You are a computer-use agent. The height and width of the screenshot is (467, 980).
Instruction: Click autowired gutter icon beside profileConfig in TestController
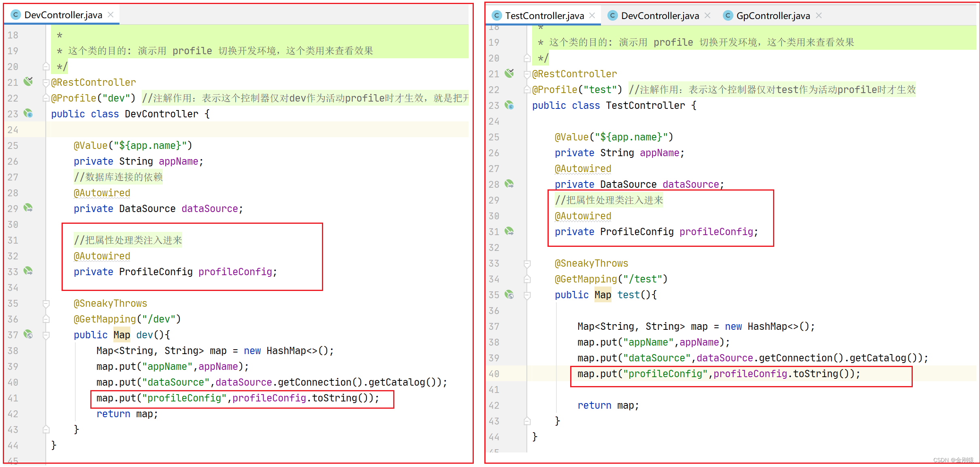click(x=510, y=231)
